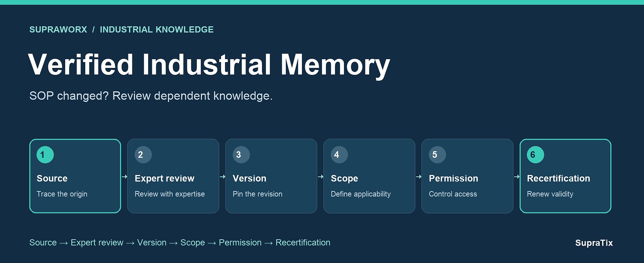The width and height of the screenshot is (644, 263).
Task: Click the step 4 number badge
Action: coord(339,155)
